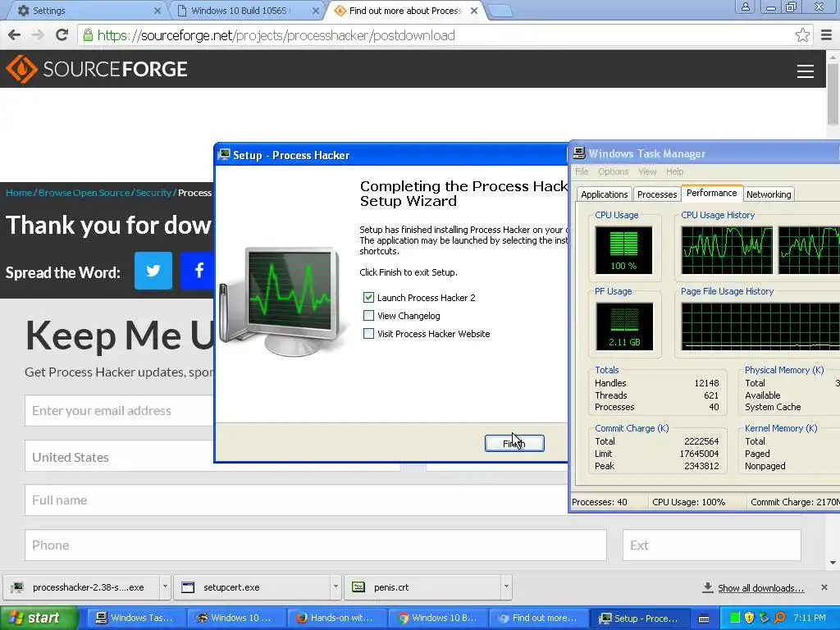Screen dimensions: 840x630
Task: Switch to Windows Task Manager taskbar button
Action: click(135, 619)
